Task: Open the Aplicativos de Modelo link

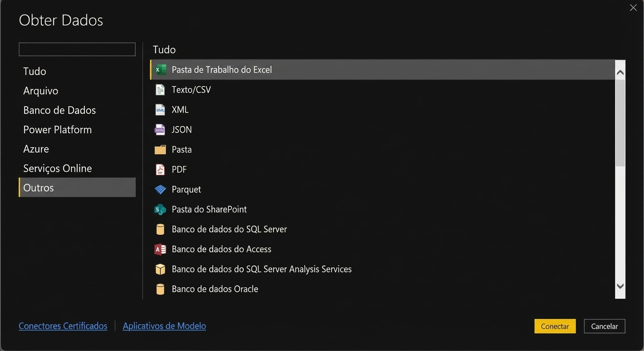Action: pos(164,326)
